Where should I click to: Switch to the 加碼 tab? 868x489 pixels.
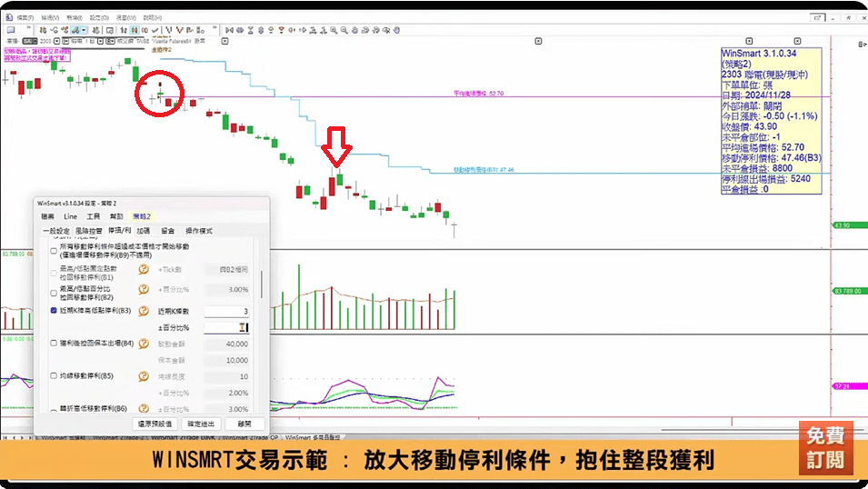(144, 231)
